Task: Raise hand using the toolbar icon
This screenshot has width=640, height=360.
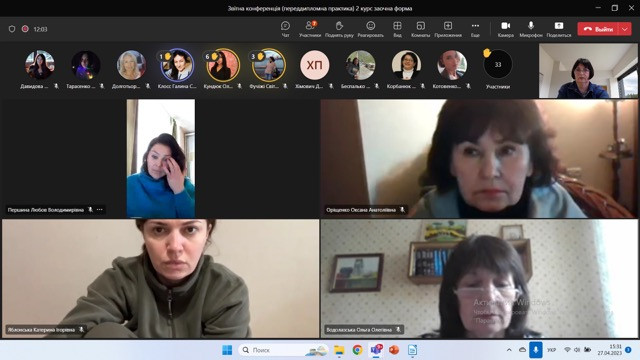Action: click(x=339, y=26)
